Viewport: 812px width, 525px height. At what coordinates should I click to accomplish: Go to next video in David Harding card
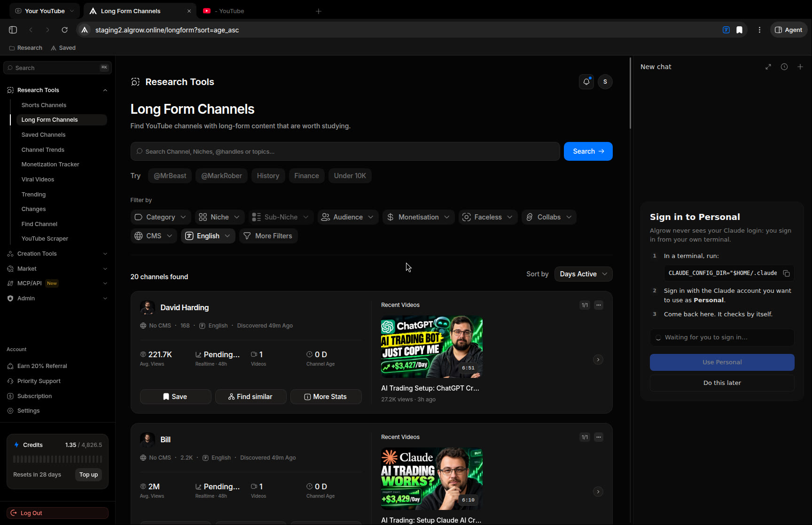coord(598,360)
